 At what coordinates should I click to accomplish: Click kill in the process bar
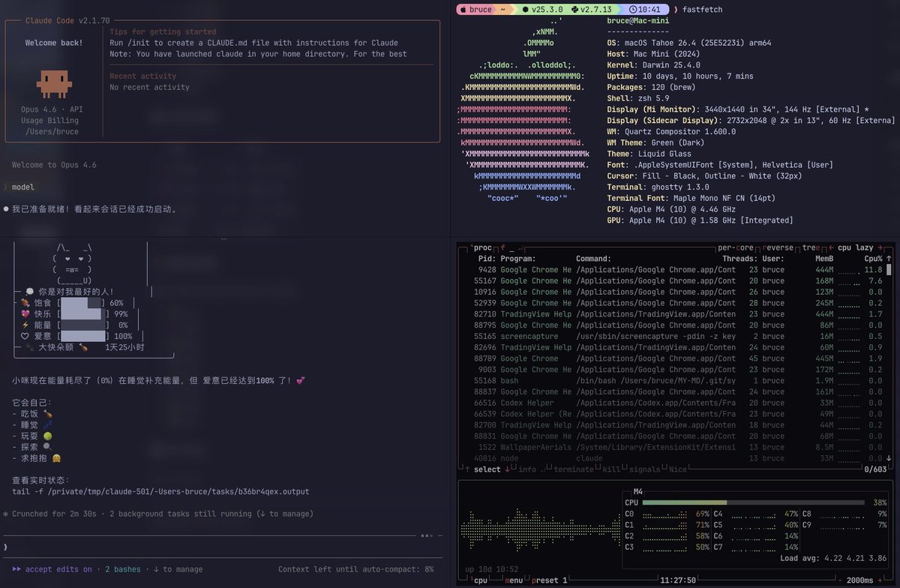612,469
